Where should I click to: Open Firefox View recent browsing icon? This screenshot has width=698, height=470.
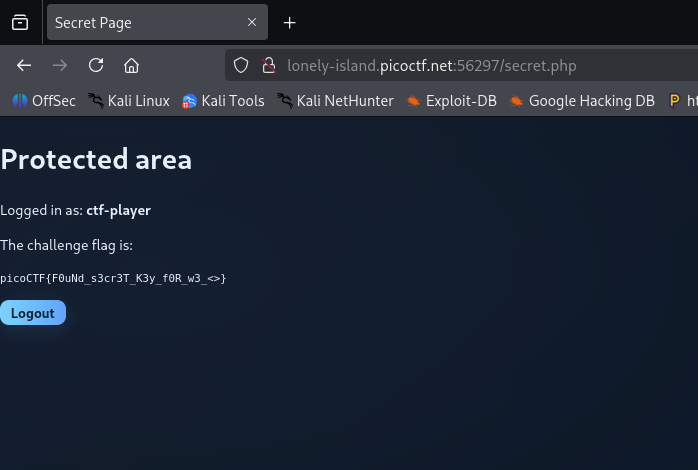[20, 22]
